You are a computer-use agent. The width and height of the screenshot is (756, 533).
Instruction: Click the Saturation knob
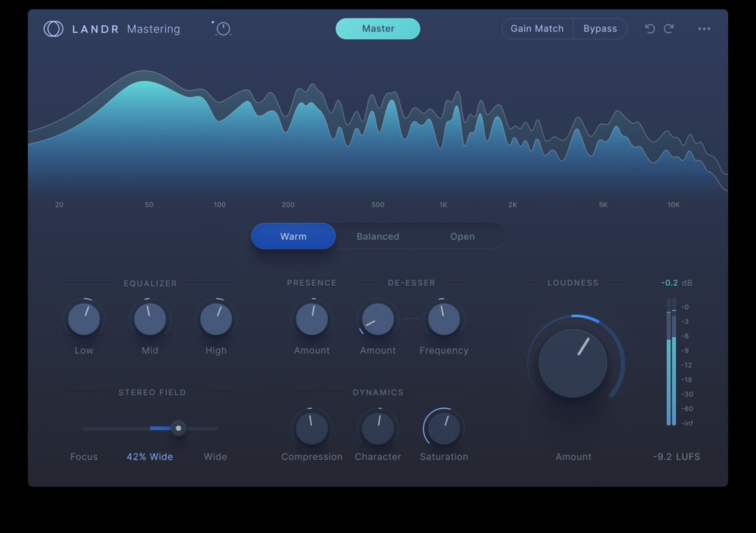point(444,428)
